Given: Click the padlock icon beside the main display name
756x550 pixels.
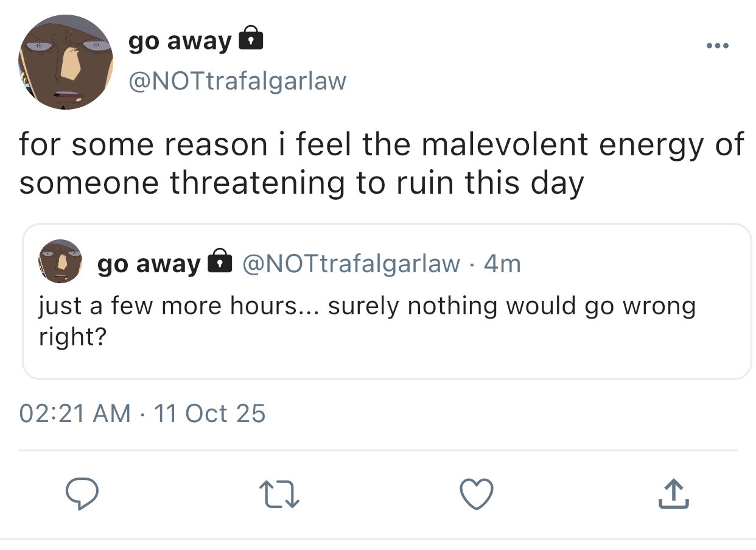Looking at the screenshot, I should [250, 40].
